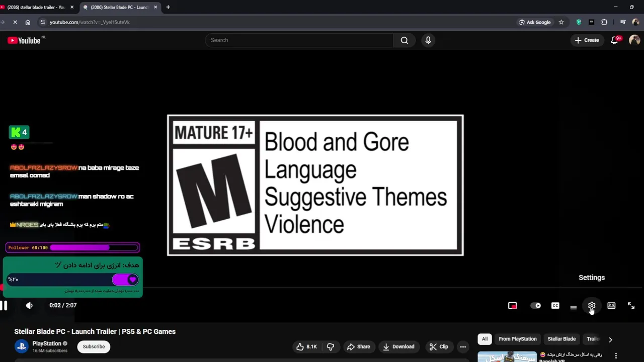This screenshot has width=644, height=362.
Task: Go to the browser home page
Action: 28,22
